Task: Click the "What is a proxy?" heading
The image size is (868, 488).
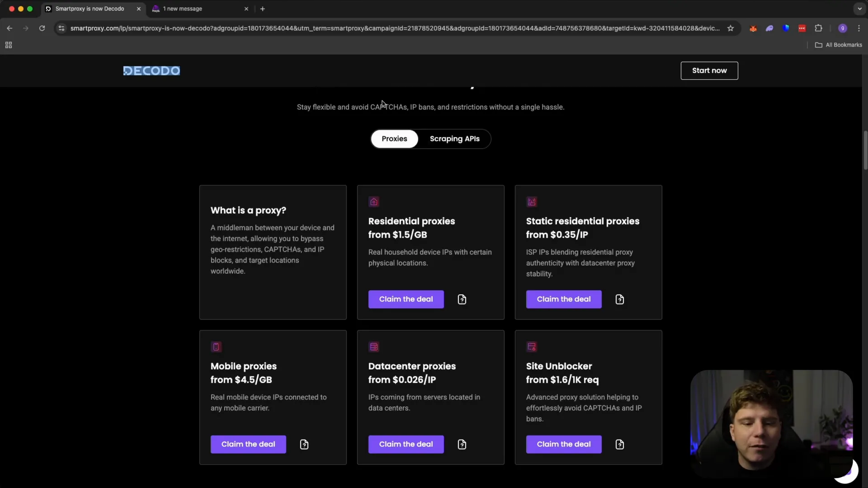Action: tap(248, 210)
